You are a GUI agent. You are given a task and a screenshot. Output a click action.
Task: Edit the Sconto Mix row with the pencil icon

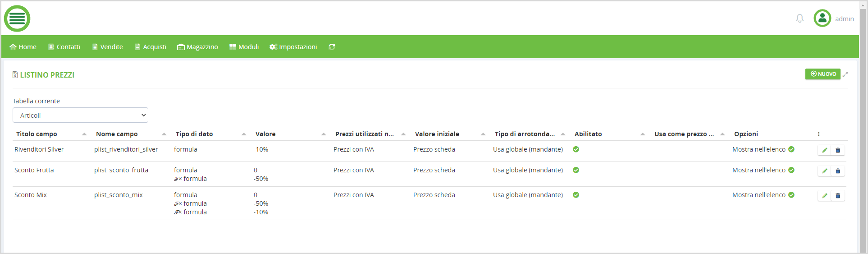824,196
